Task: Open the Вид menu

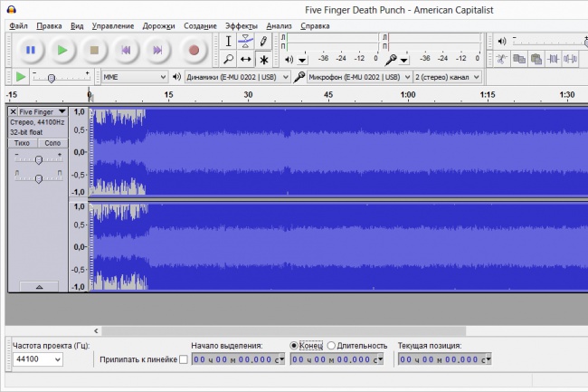Action: 77,26
